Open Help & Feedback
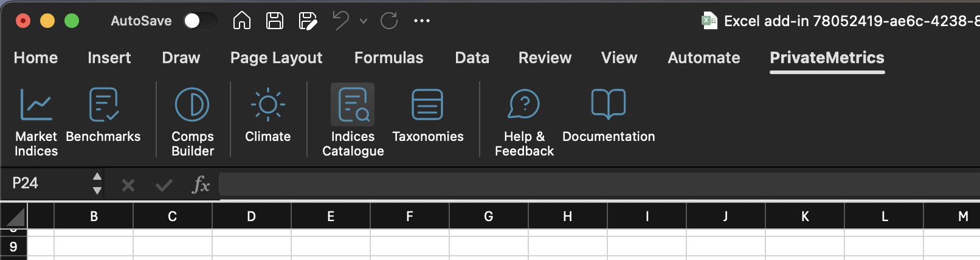Viewport: 980px width, 260px height. pyautogui.click(x=523, y=120)
